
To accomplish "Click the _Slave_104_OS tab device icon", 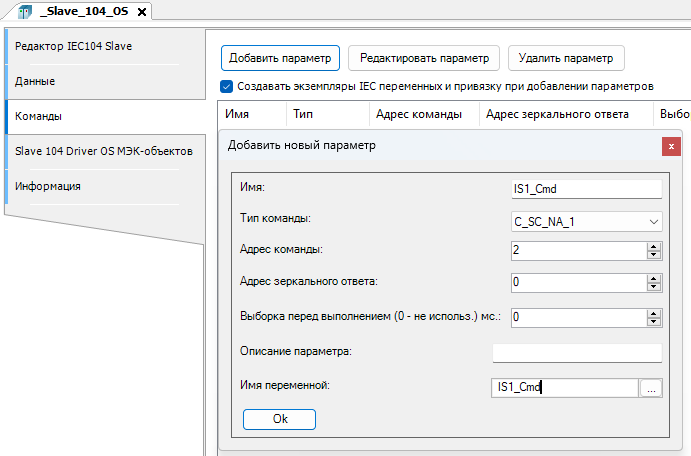I will (x=25, y=11).
